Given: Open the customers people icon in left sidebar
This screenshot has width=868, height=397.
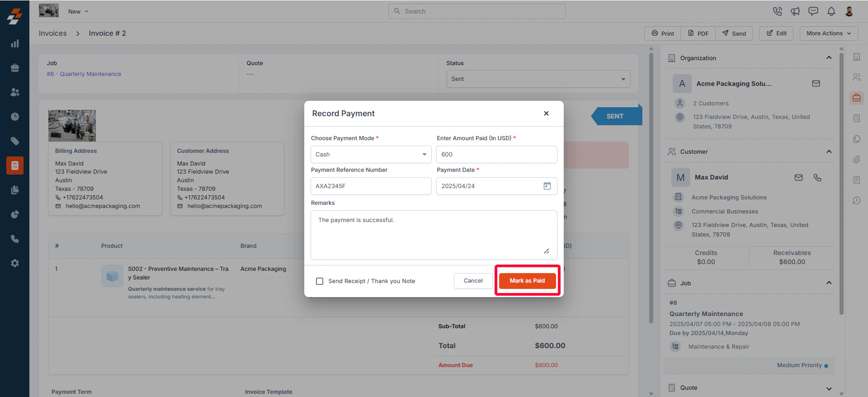Looking at the screenshot, I should click(15, 92).
